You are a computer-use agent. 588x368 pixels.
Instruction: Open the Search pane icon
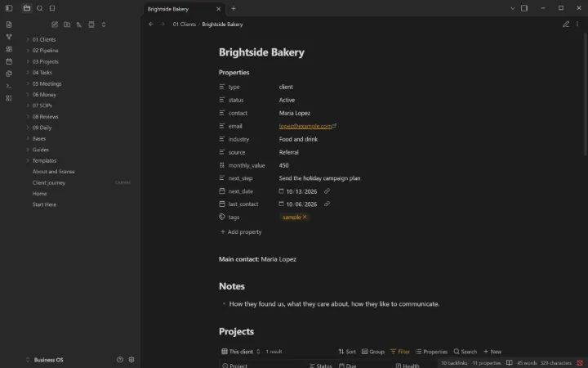pyautogui.click(x=40, y=8)
